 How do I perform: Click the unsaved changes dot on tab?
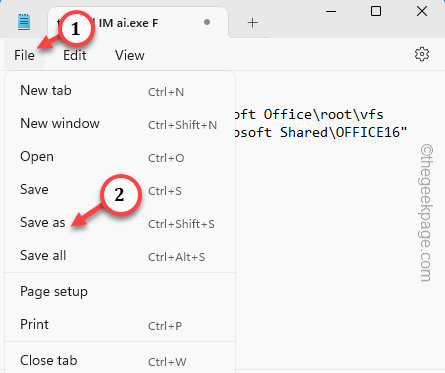tap(207, 22)
